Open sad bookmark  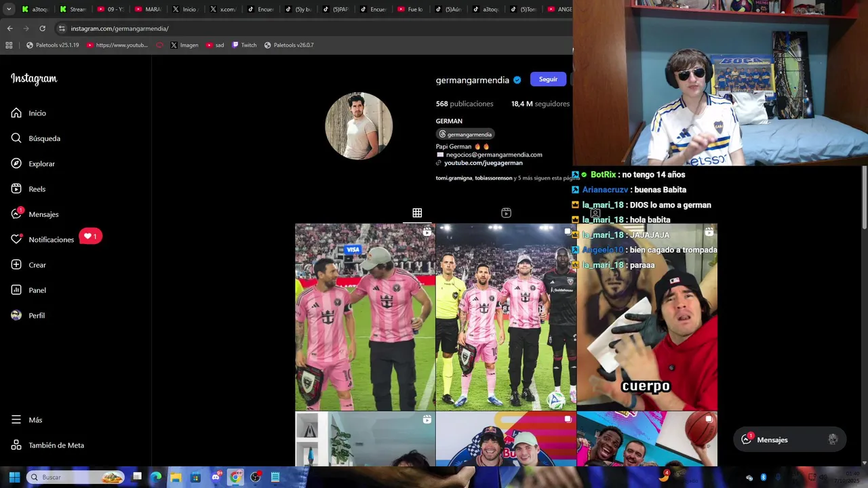coord(215,45)
